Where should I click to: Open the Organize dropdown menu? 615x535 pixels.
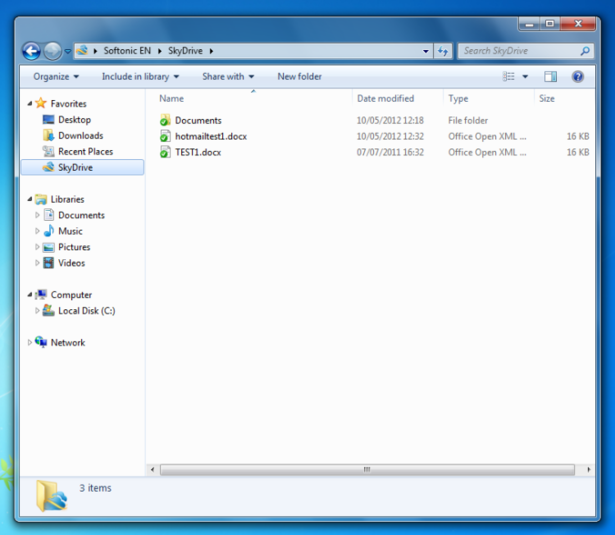click(55, 76)
